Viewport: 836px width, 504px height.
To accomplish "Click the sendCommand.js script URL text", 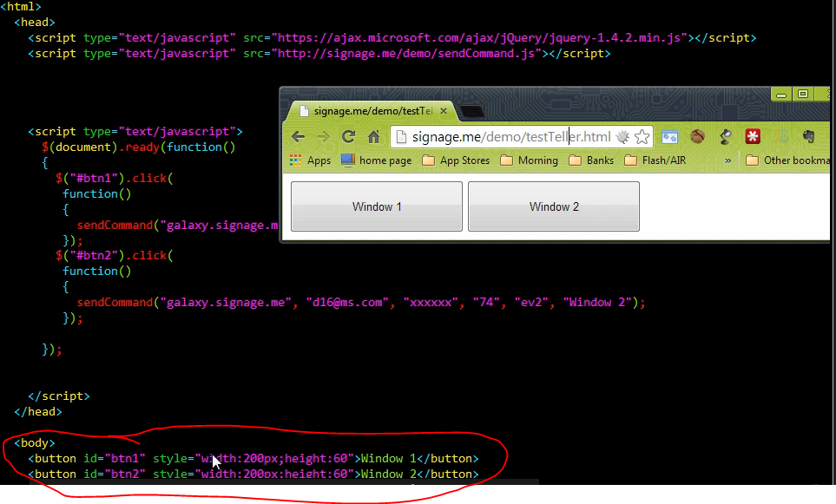I will click(x=407, y=53).
